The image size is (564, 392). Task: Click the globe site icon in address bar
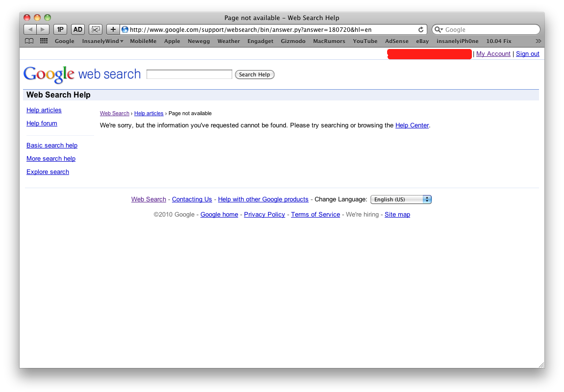pos(125,29)
